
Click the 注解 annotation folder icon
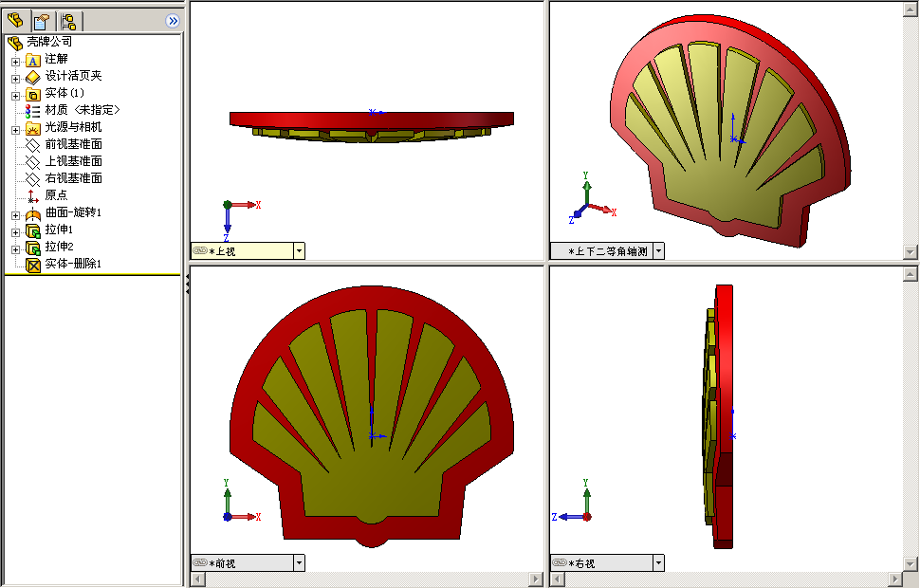click(x=33, y=61)
